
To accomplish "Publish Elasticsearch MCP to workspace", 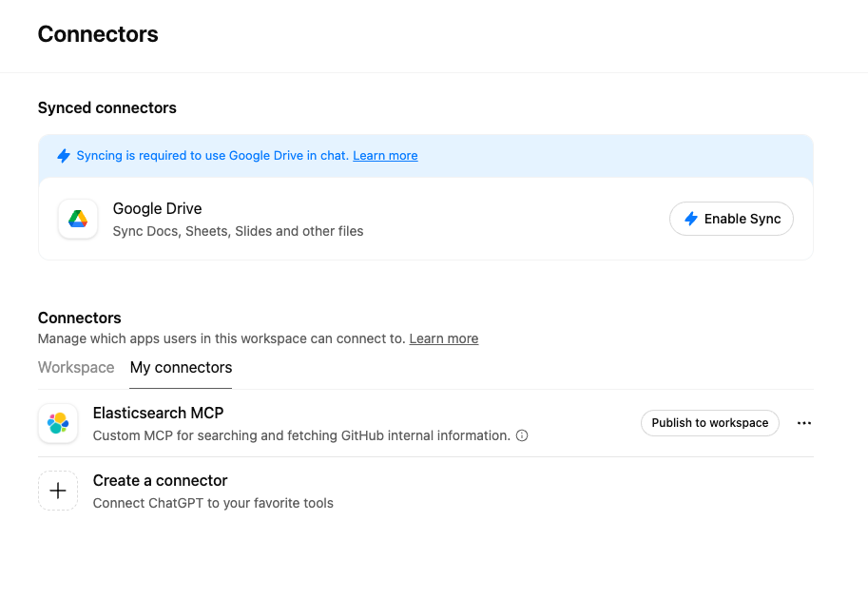I will point(709,423).
